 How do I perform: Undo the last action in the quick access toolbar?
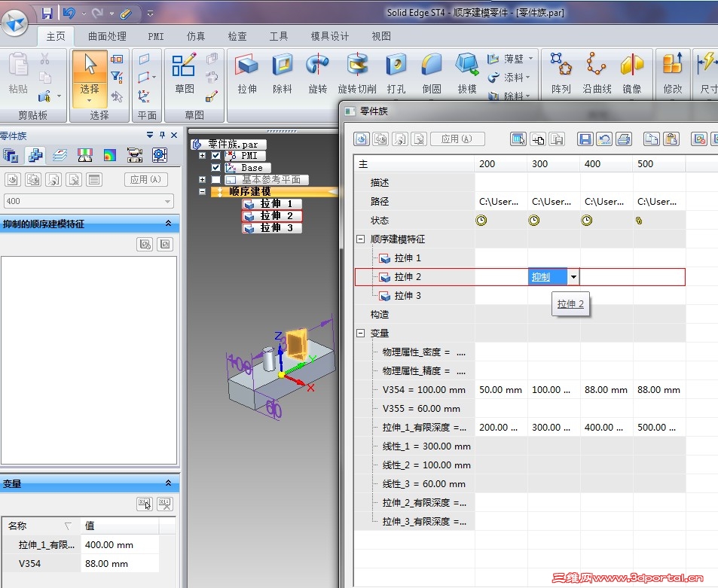pyautogui.click(x=69, y=14)
